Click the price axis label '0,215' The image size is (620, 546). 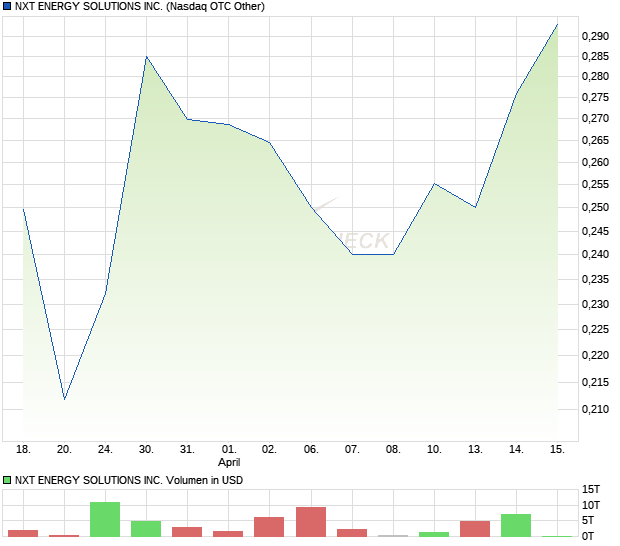[595, 382]
